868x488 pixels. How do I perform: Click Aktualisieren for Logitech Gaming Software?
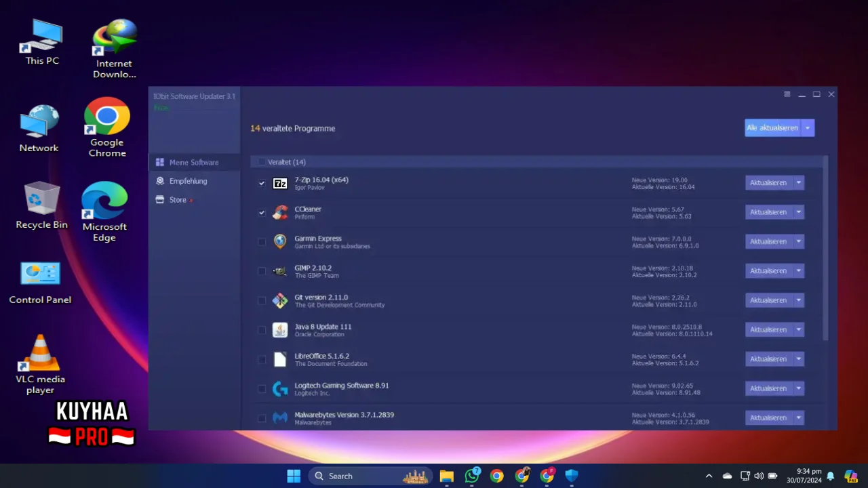pos(769,388)
